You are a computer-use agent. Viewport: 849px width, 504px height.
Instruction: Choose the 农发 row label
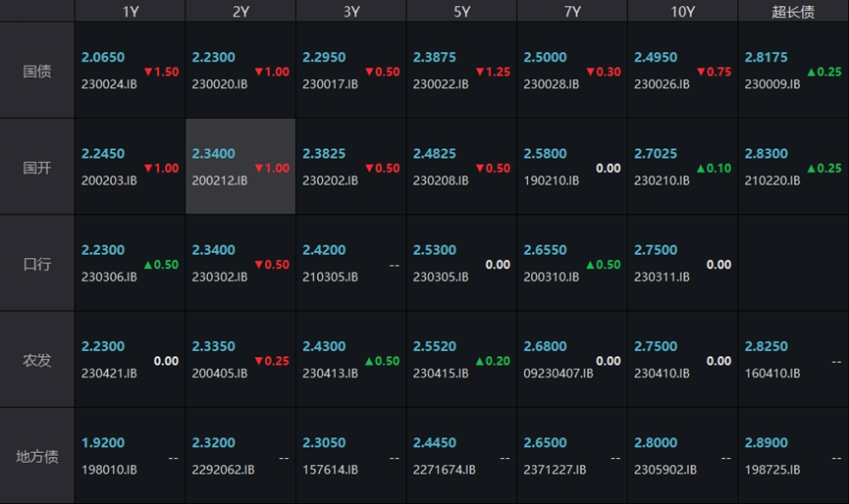(x=37, y=360)
